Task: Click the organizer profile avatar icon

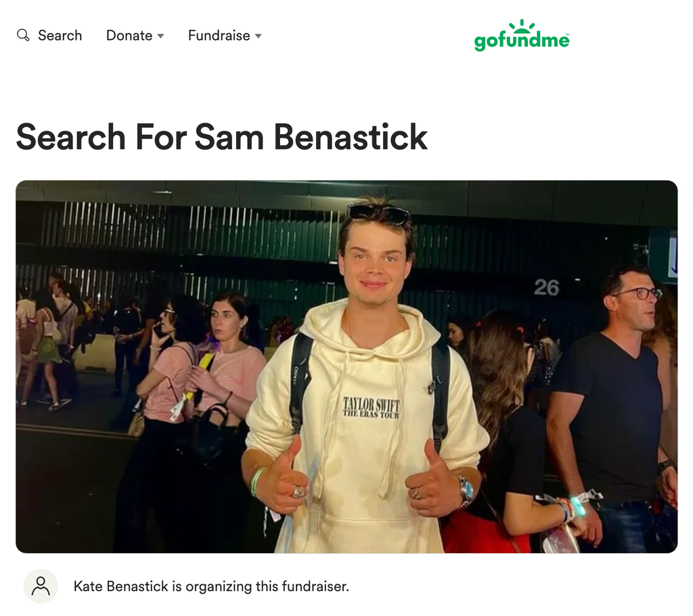Action: (41, 586)
